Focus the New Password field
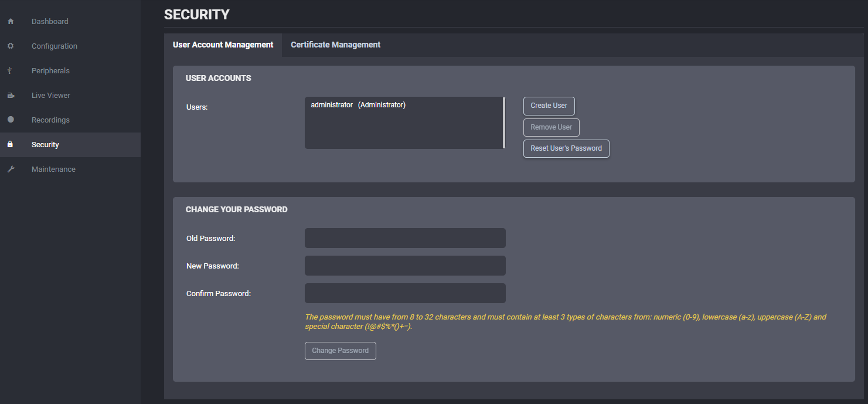 (x=405, y=266)
